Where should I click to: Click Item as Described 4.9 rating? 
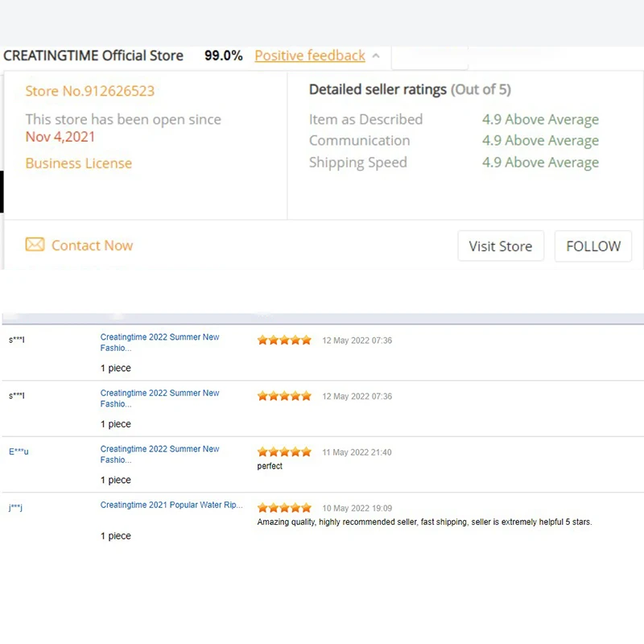point(540,119)
